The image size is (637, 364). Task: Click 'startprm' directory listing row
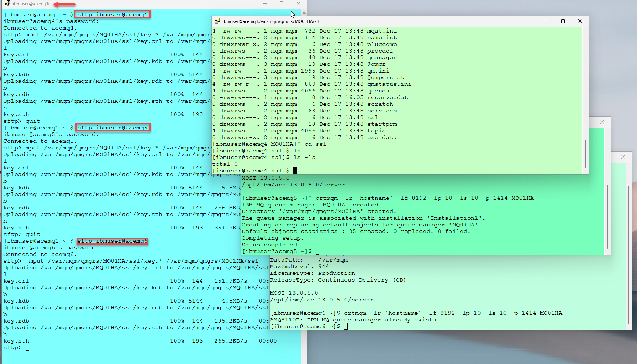(x=304, y=124)
